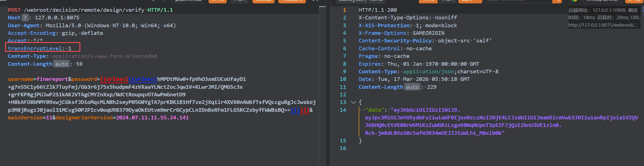Image resolution: width=644 pixels, height=166 pixels.
Task: Click the question mark badge beside Host
Action: [25, 18]
